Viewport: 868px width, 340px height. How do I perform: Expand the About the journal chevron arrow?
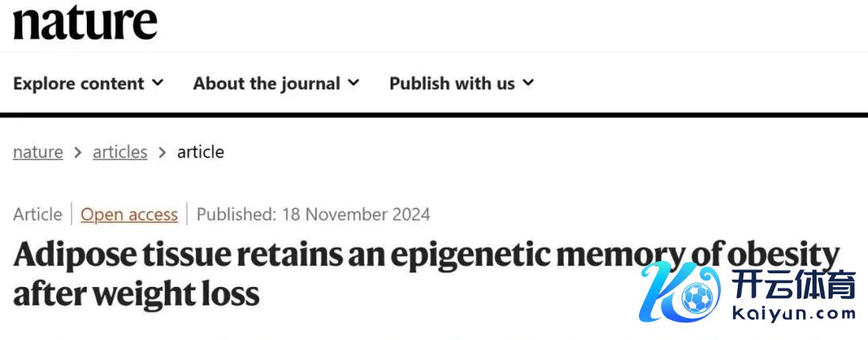[354, 83]
